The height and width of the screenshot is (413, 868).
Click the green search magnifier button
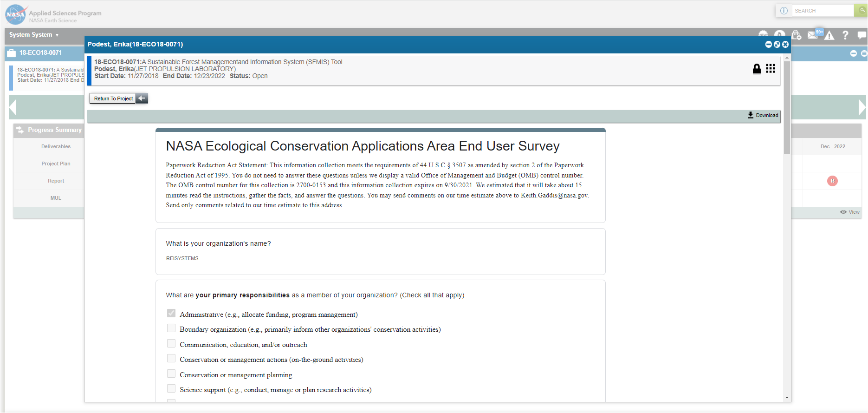click(x=862, y=10)
